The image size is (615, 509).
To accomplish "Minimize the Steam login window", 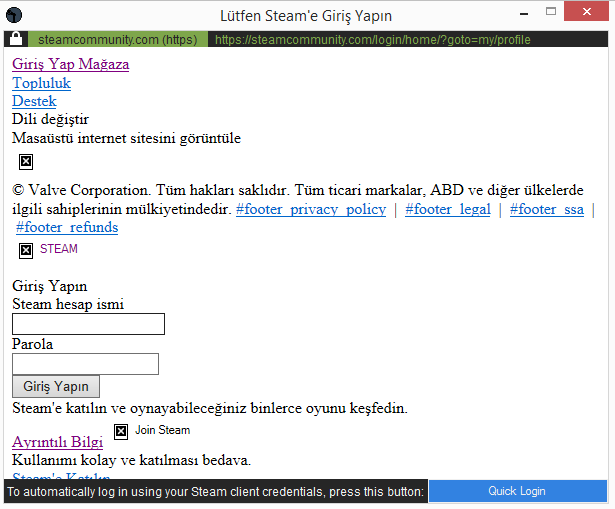I will pyautogui.click(x=524, y=14).
